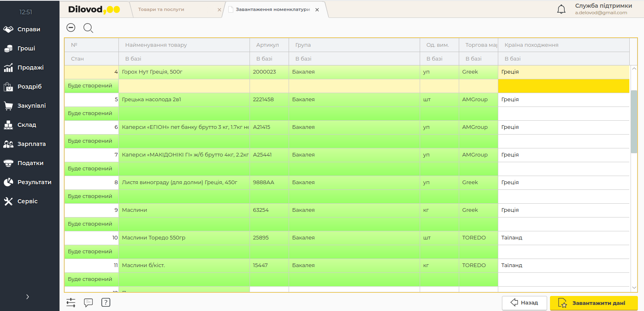Viewport: 644px width, 311px height.
Task: Open help question mark icon
Action: 106,302
